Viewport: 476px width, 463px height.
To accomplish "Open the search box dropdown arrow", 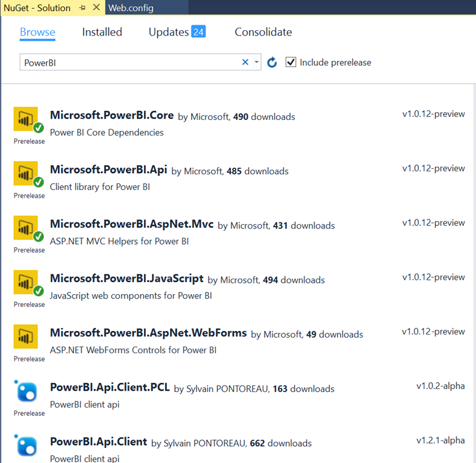I will (256, 62).
